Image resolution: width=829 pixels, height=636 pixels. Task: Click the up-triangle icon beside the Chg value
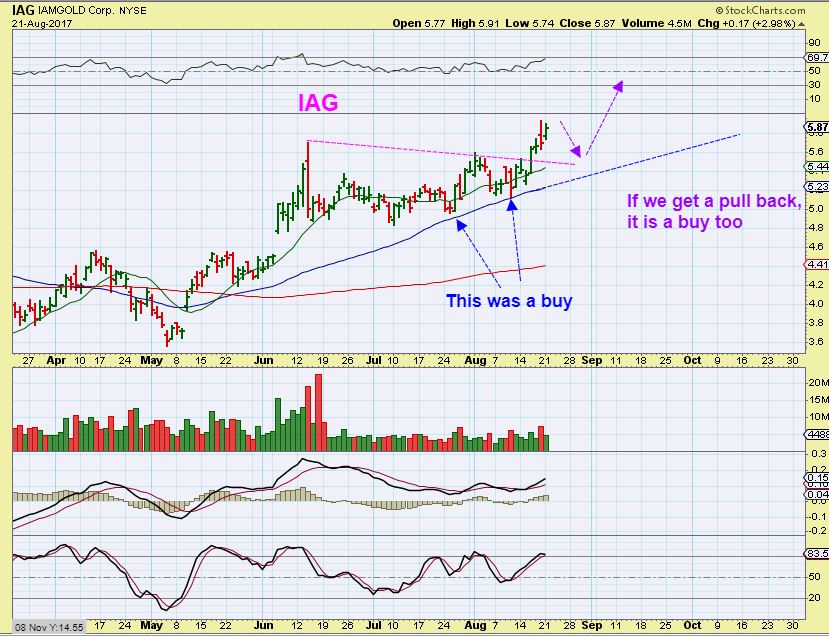click(x=802, y=24)
